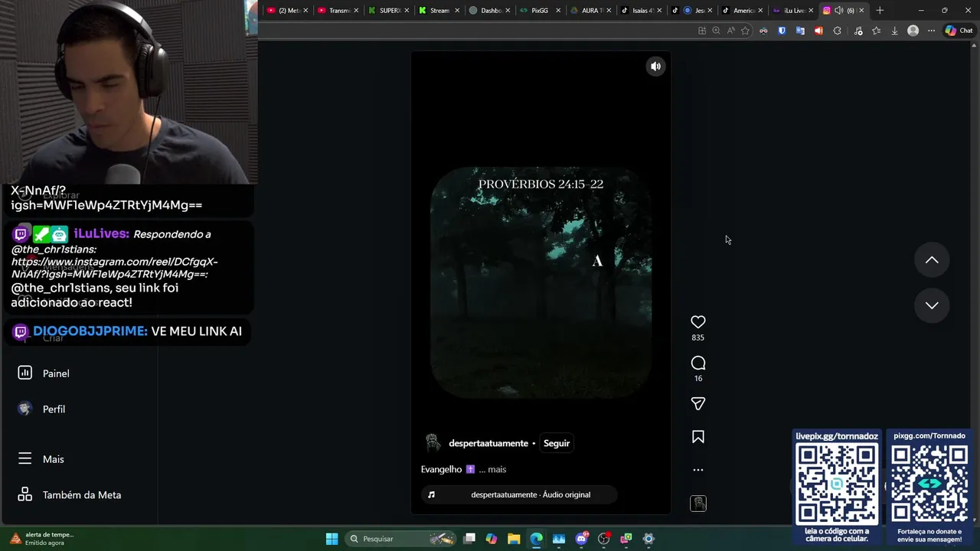Open the Instagram reel link in the chat overlay
The image size is (980, 551).
(x=114, y=268)
